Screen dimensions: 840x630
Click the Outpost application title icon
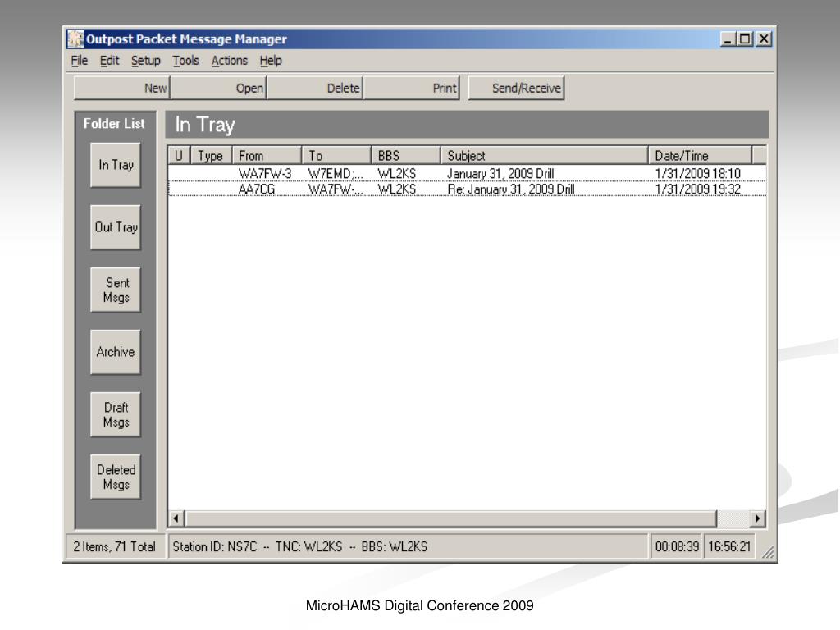click(75, 39)
